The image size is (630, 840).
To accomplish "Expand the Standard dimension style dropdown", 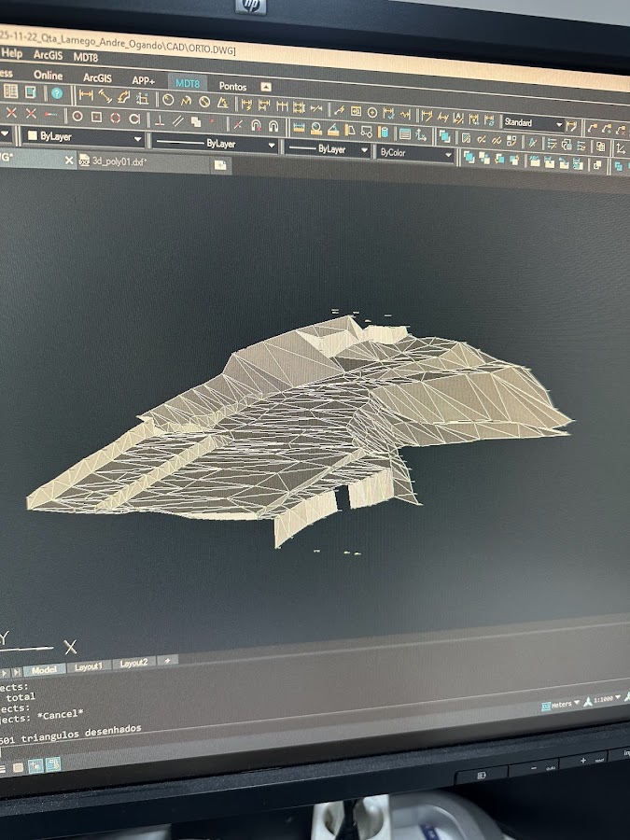I will click(x=533, y=124).
